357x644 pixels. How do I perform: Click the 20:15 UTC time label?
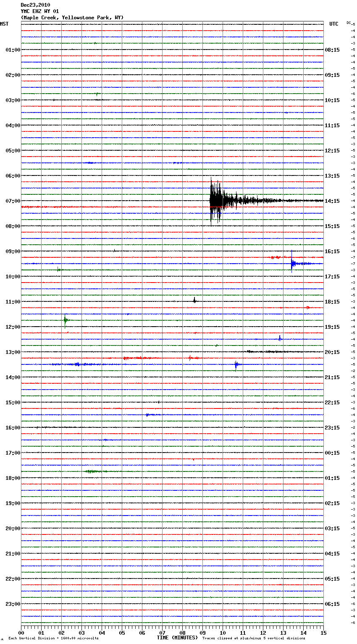pos(332,352)
